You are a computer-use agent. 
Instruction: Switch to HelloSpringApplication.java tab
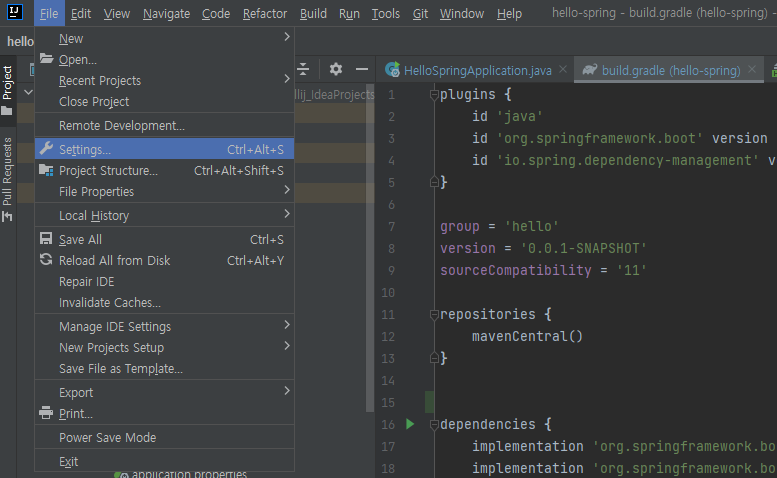pyautogui.click(x=477, y=70)
